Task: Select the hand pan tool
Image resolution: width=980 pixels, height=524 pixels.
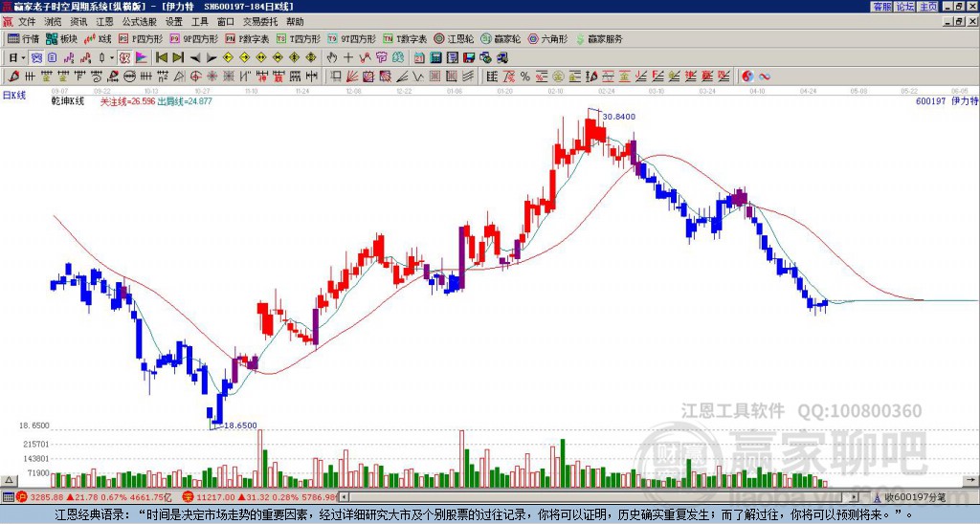Action: click(x=332, y=58)
